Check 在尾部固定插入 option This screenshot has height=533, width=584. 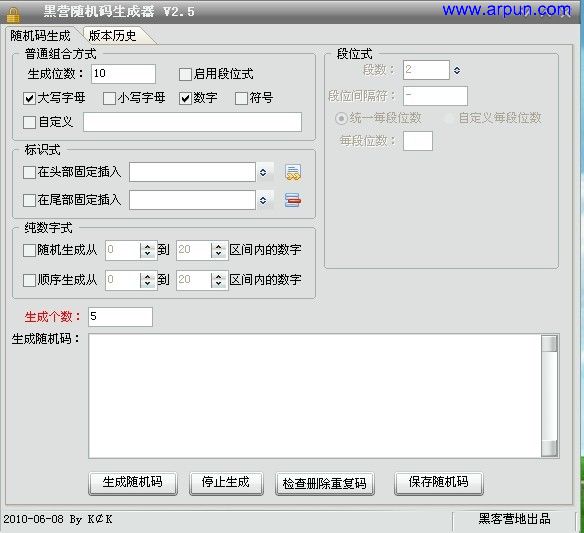tap(29, 200)
